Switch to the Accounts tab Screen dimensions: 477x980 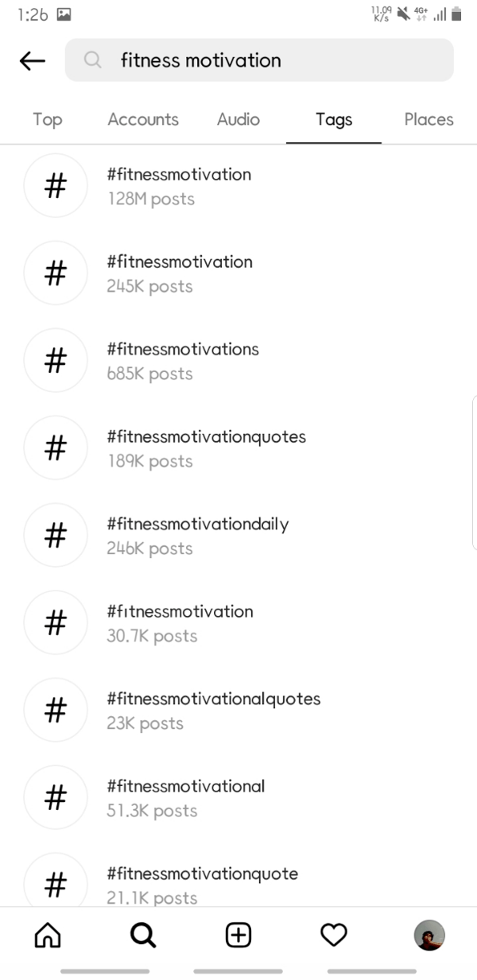tap(143, 119)
